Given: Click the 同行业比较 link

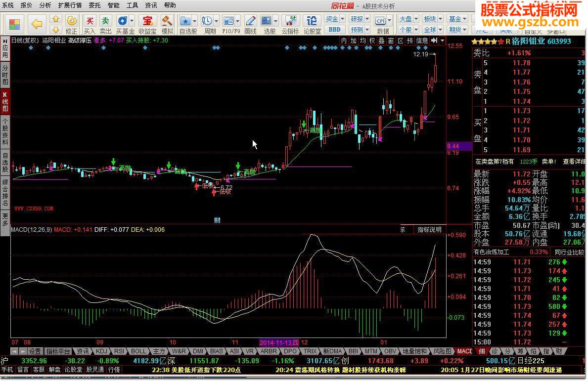Looking at the screenshot, I should click(569, 252).
